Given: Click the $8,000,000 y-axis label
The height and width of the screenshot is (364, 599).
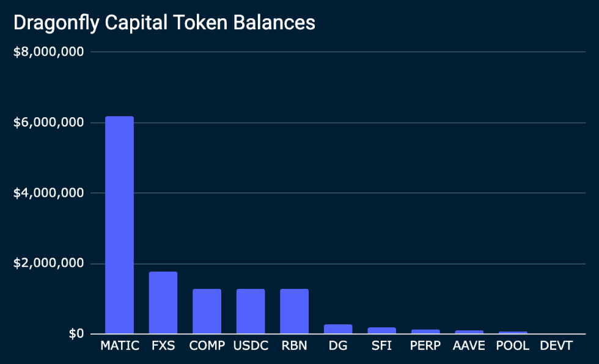Looking at the screenshot, I should click(x=48, y=53).
